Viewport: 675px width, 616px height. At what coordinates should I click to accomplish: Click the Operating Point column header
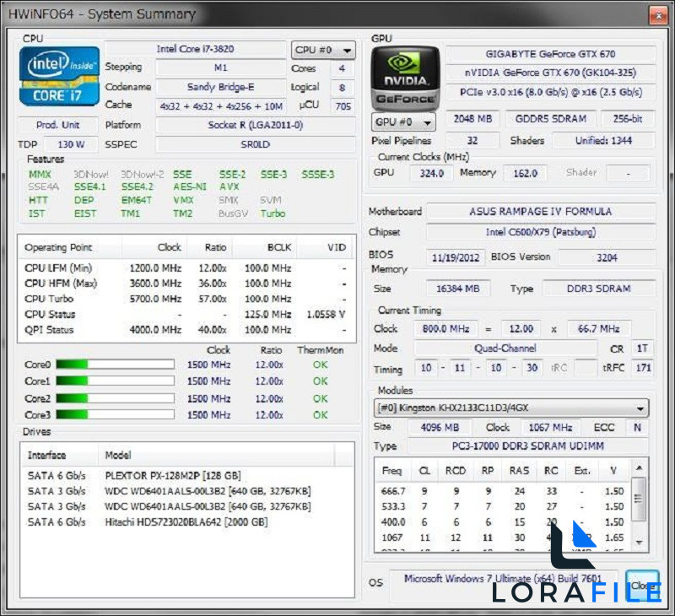pos(70,247)
